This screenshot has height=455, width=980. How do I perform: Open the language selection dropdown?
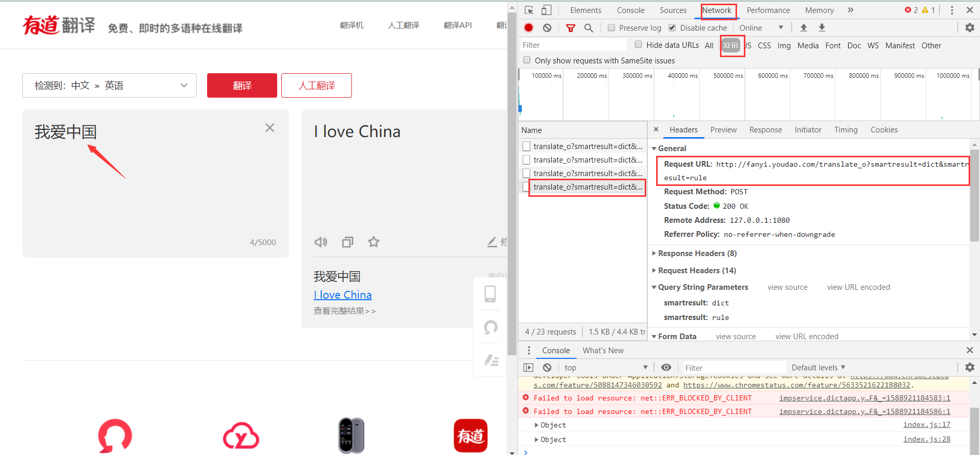point(110,85)
